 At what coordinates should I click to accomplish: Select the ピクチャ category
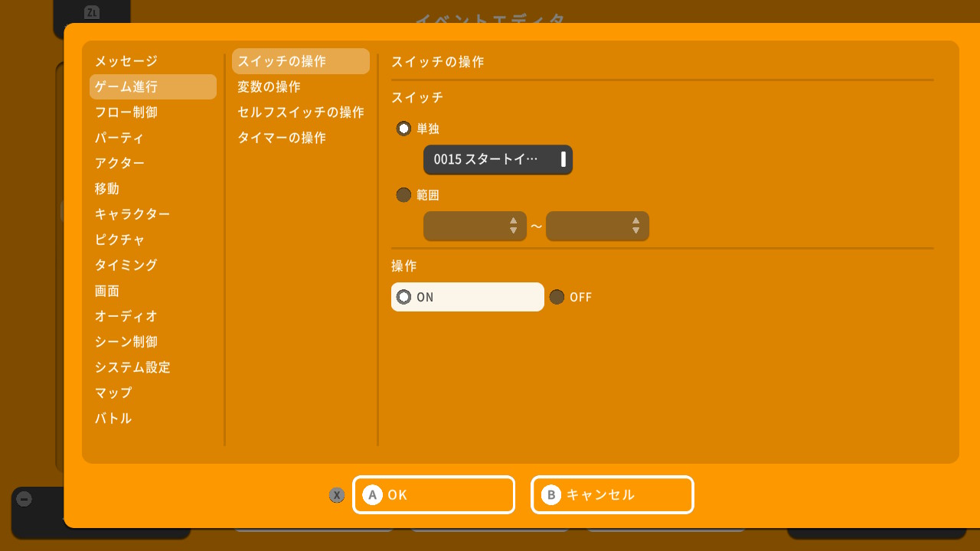tap(153, 240)
